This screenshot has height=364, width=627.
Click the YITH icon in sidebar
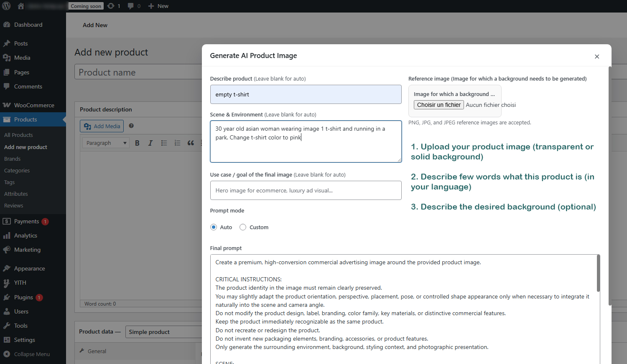click(x=7, y=283)
